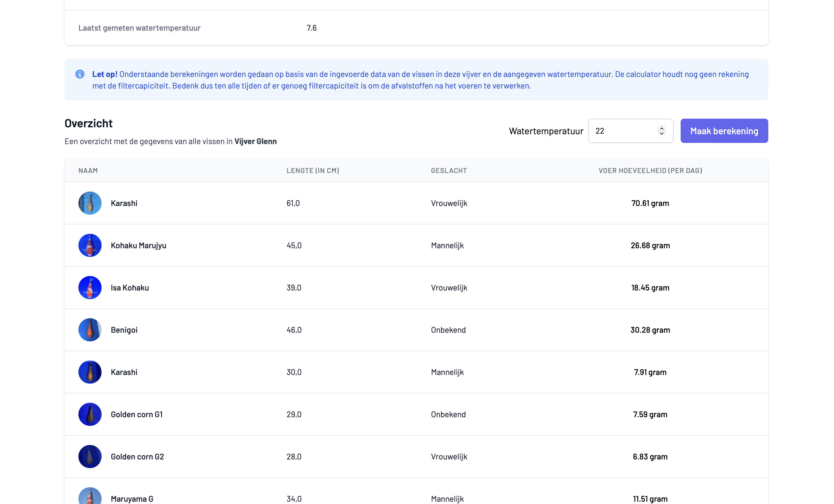
Task: Decrease water temperature with down arrow
Action: (662, 133)
